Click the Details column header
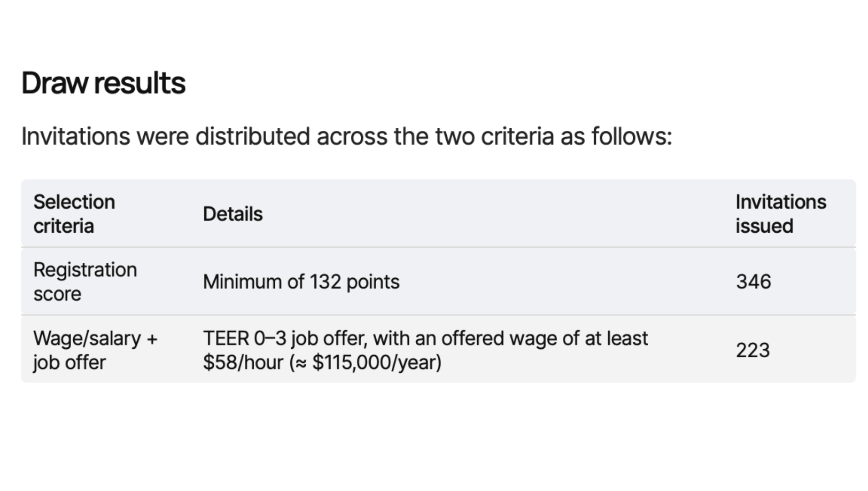 click(232, 214)
